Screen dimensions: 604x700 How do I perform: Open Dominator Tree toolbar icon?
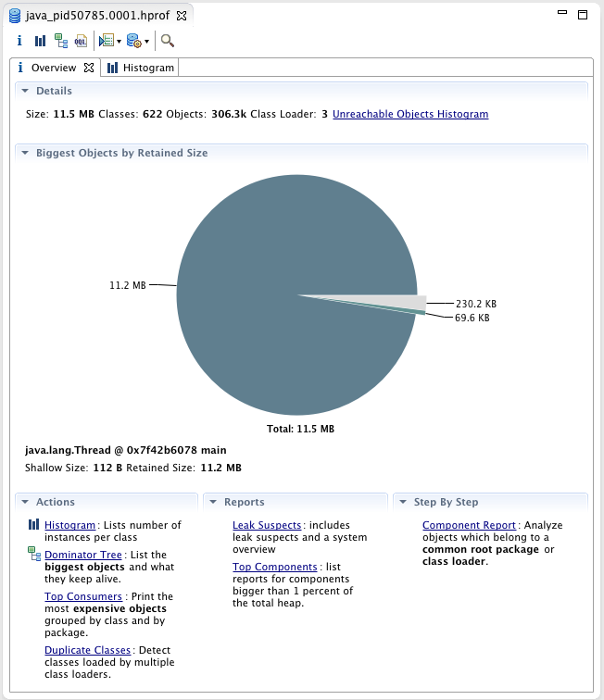coord(61,41)
